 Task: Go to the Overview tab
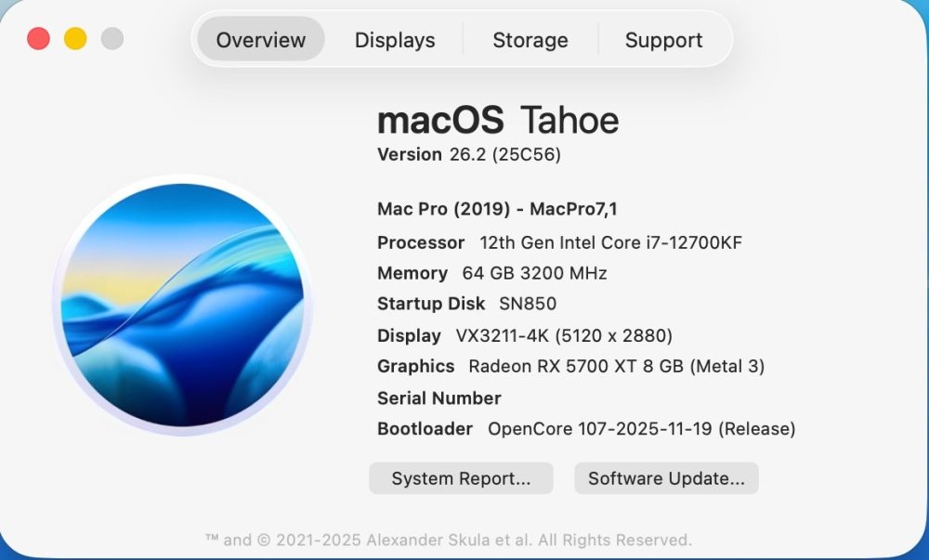tap(261, 40)
